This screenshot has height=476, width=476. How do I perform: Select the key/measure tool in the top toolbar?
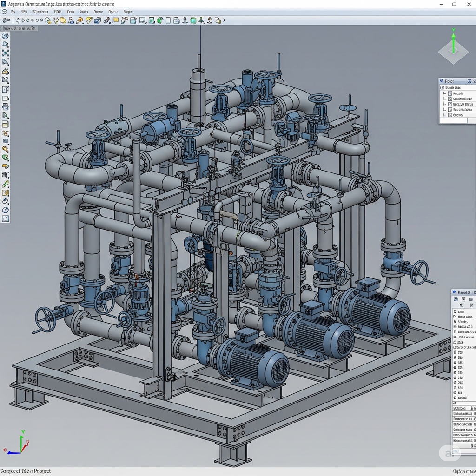coord(125,20)
